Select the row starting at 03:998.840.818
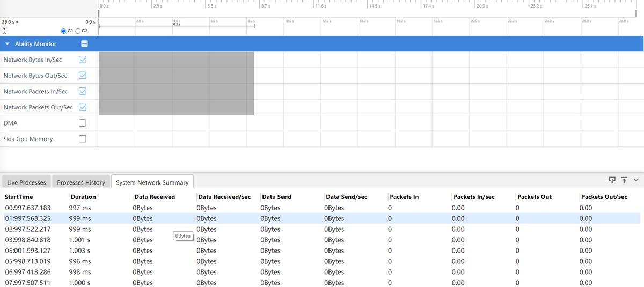The image size is (644, 287). tap(28, 240)
